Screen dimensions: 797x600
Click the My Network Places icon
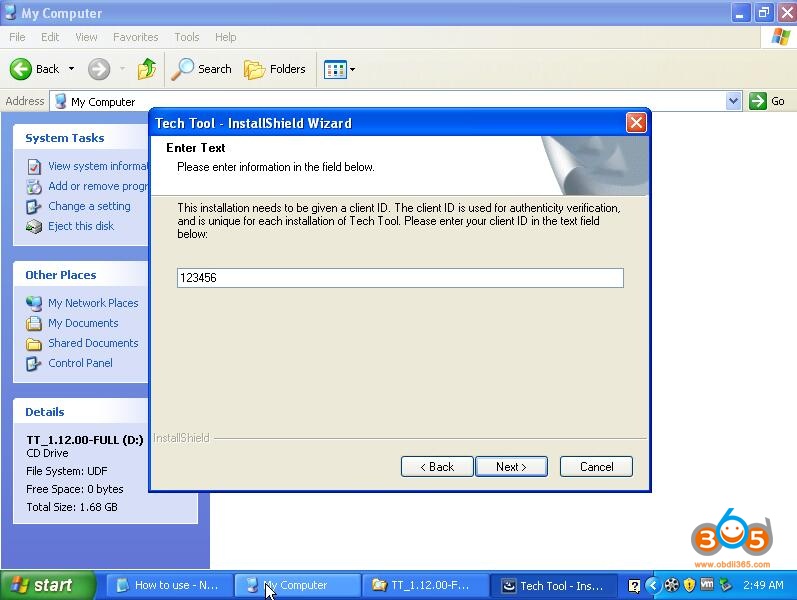pos(34,304)
